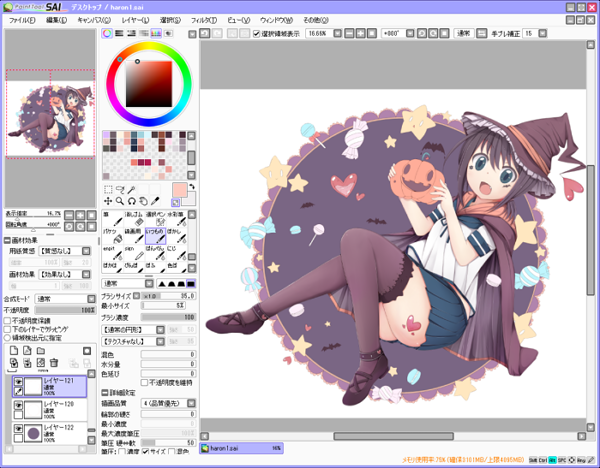Create a new normal layer icon

click(x=14, y=351)
